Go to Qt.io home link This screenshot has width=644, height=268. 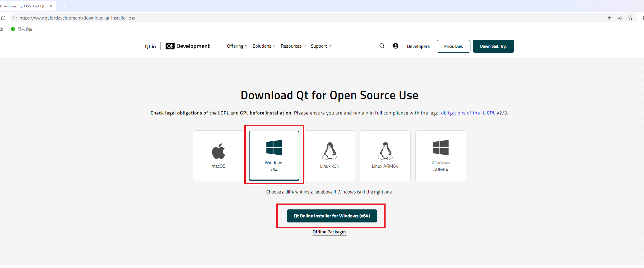(150, 46)
